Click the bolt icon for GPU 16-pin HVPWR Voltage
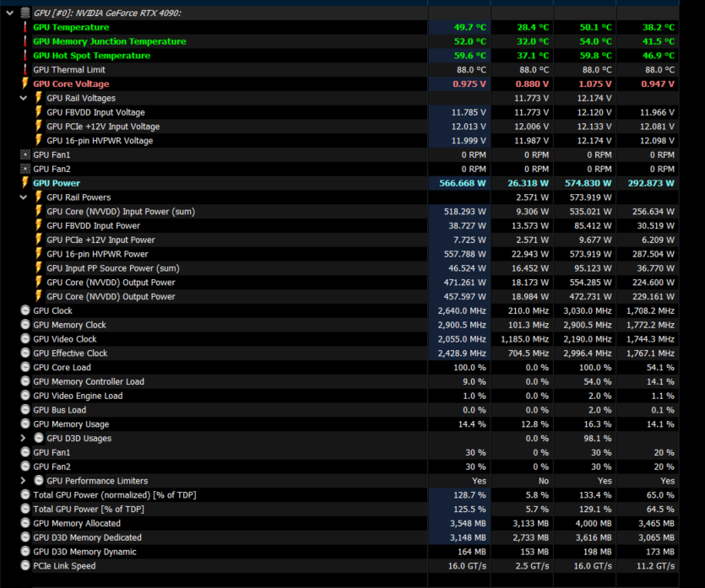The height and width of the screenshot is (588, 705). [x=39, y=140]
